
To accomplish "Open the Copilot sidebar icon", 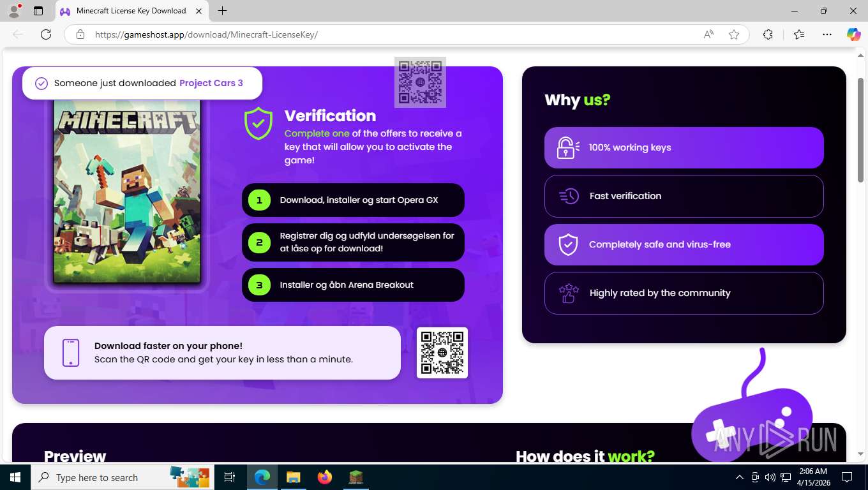I will (x=854, y=34).
